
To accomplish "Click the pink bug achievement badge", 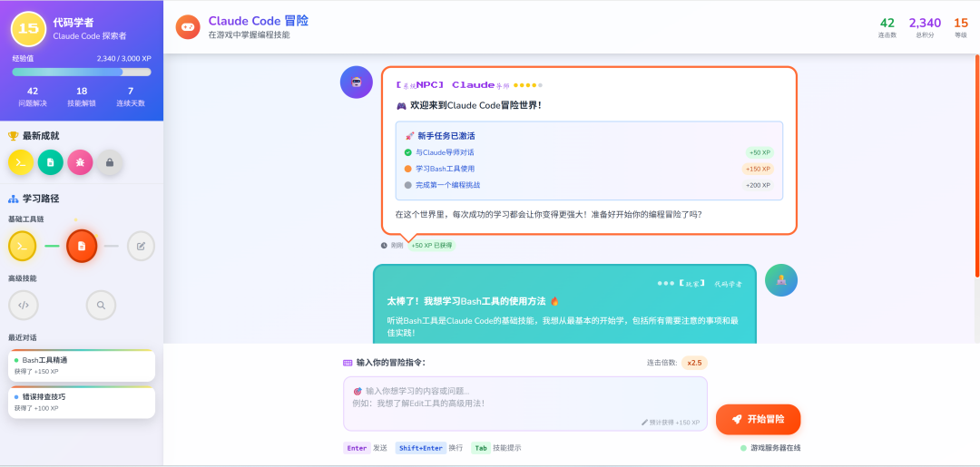I will tap(80, 162).
